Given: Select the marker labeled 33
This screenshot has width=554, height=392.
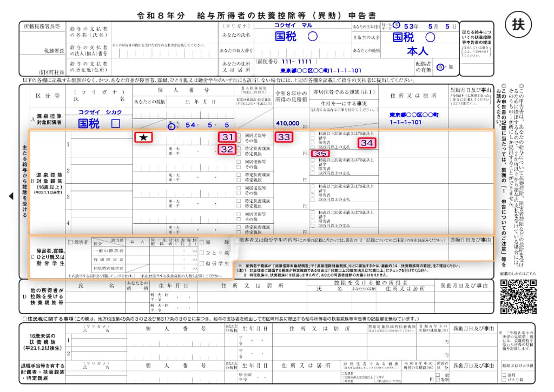Looking at the screenshot, I should pos(283,137).
